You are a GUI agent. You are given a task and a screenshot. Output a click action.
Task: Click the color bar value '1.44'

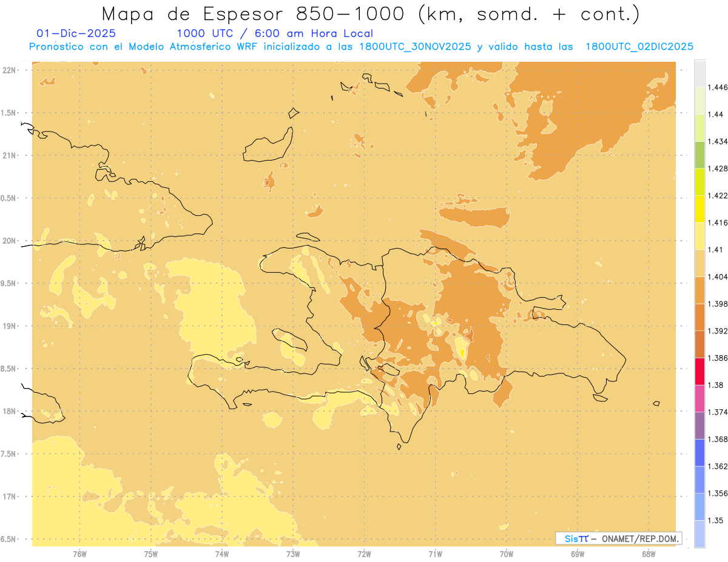tap(715, 115)
